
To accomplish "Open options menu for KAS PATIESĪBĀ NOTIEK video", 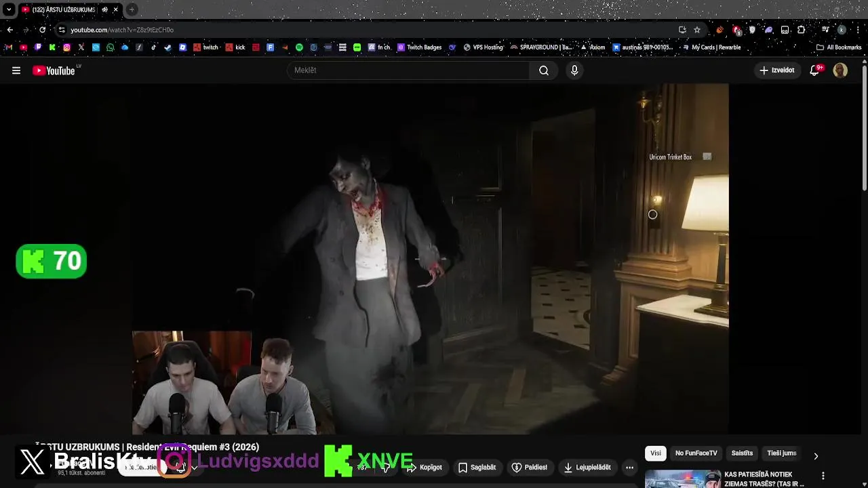I will pyautogui.click(x=823, y=476).
